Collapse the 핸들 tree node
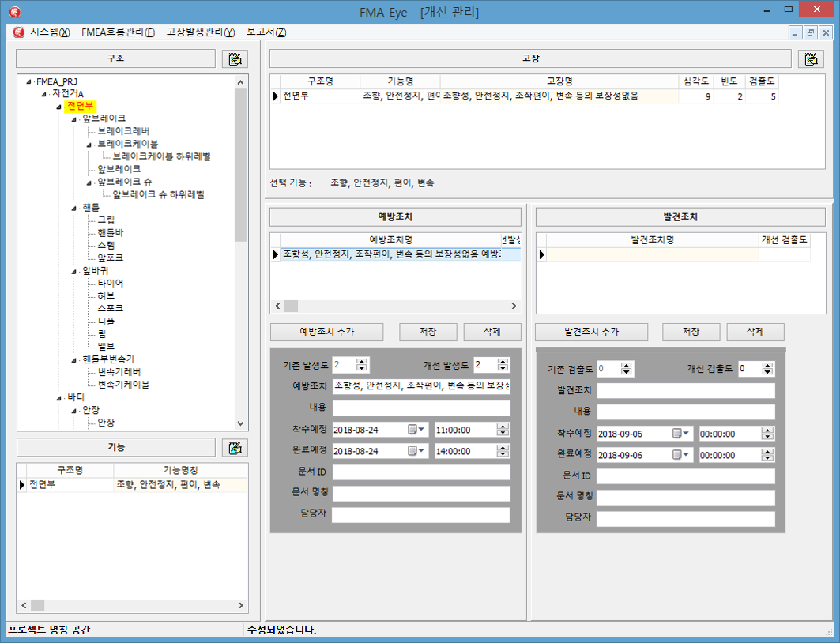Image resolution: width=840 pixels, height=643 pixels. point(74,208)
